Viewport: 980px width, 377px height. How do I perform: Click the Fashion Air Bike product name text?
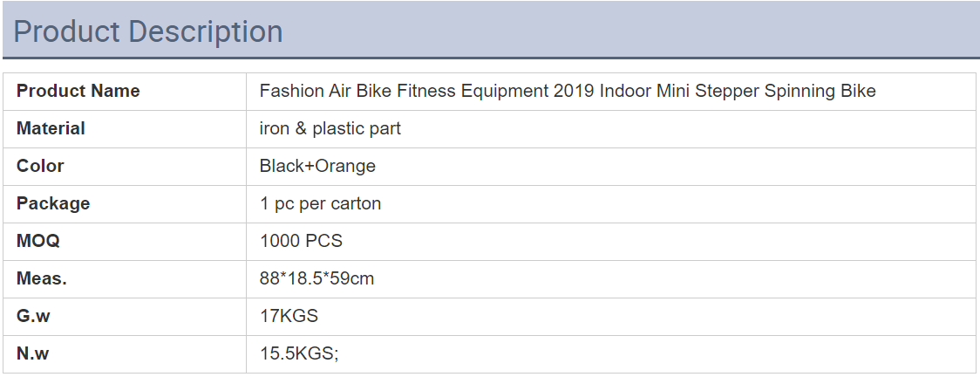[568, 92]
